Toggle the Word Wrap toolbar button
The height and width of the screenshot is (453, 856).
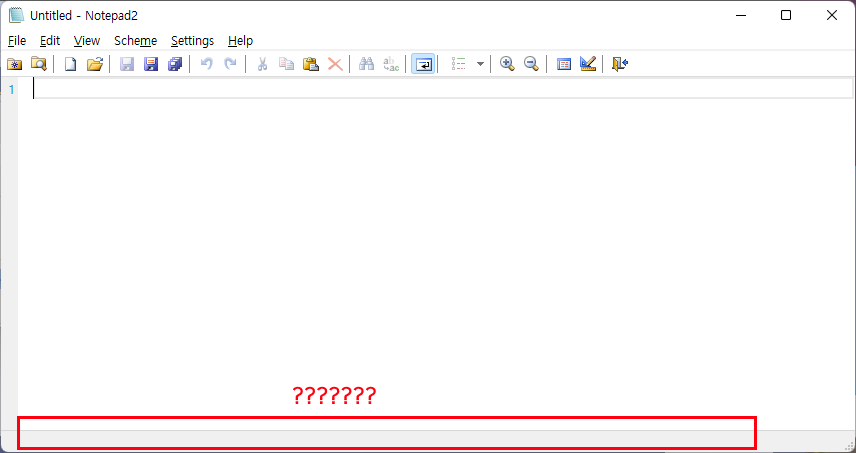(x=423, y=64)
